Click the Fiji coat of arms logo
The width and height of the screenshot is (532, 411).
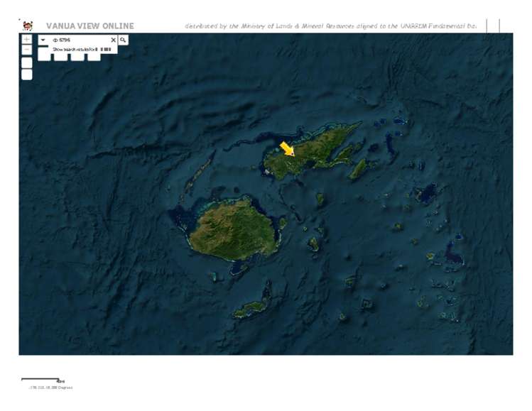(x=28, y=26)
